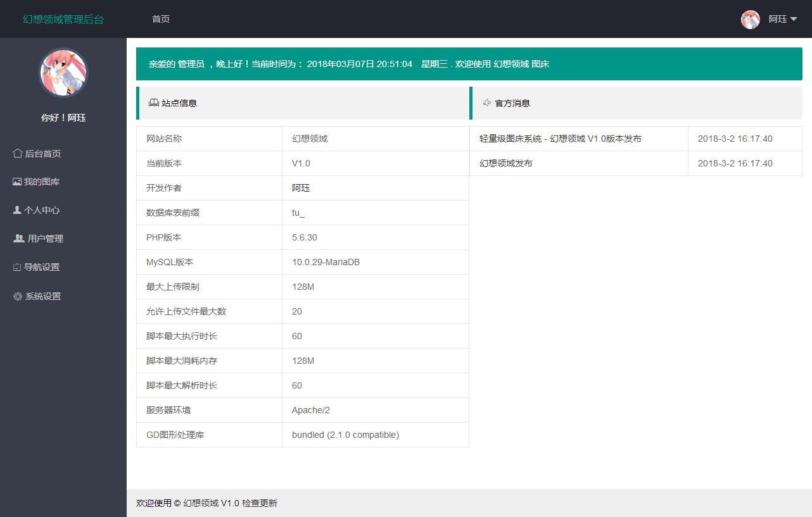
Task: Click the gear icon beside 系统设置
Action: point(18,296)
